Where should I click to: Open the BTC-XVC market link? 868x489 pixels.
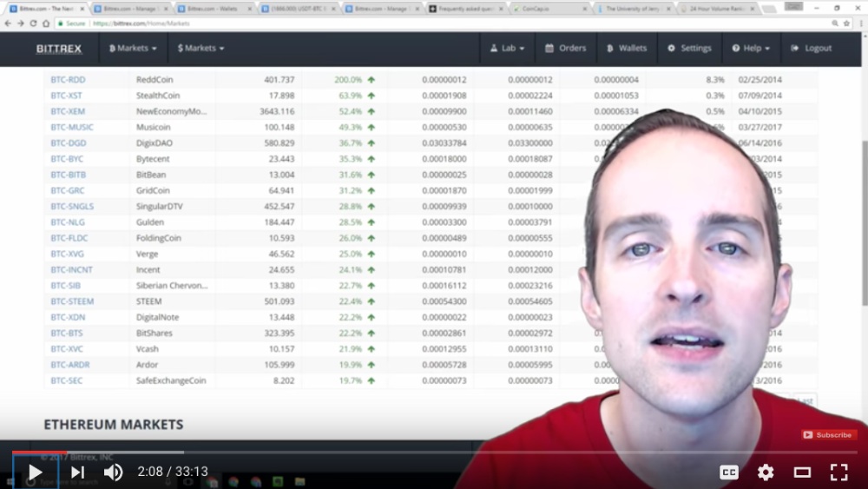(67, 349)
